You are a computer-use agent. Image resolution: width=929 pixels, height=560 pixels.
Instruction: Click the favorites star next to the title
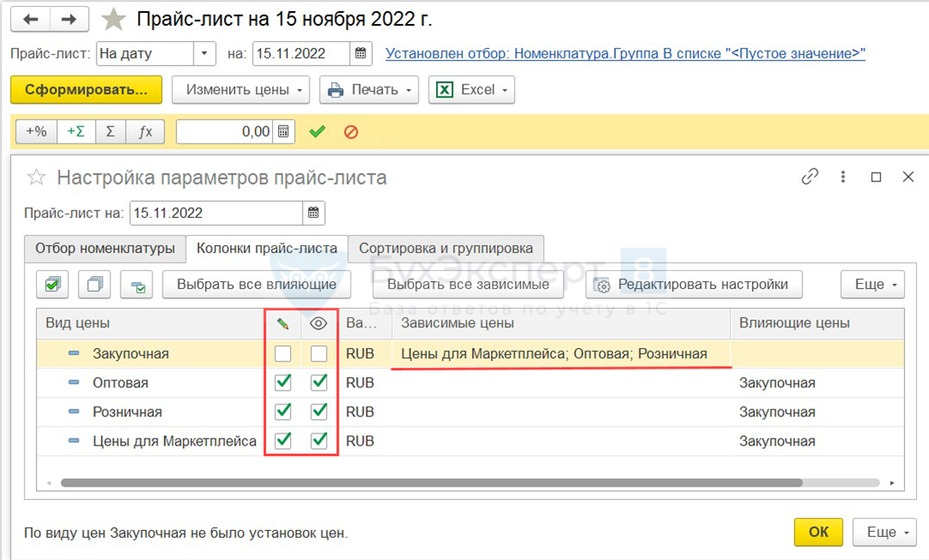coord(113,19)
